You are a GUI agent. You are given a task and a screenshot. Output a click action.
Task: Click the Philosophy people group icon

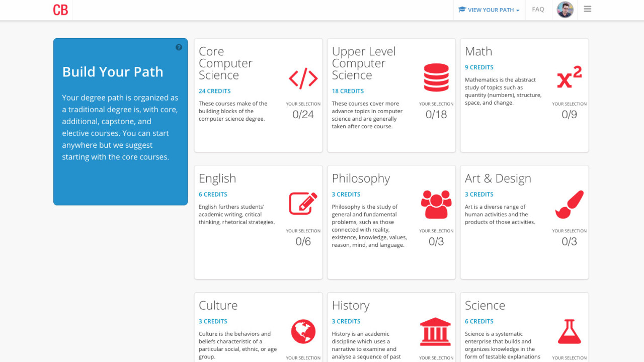tap(436, 204)
